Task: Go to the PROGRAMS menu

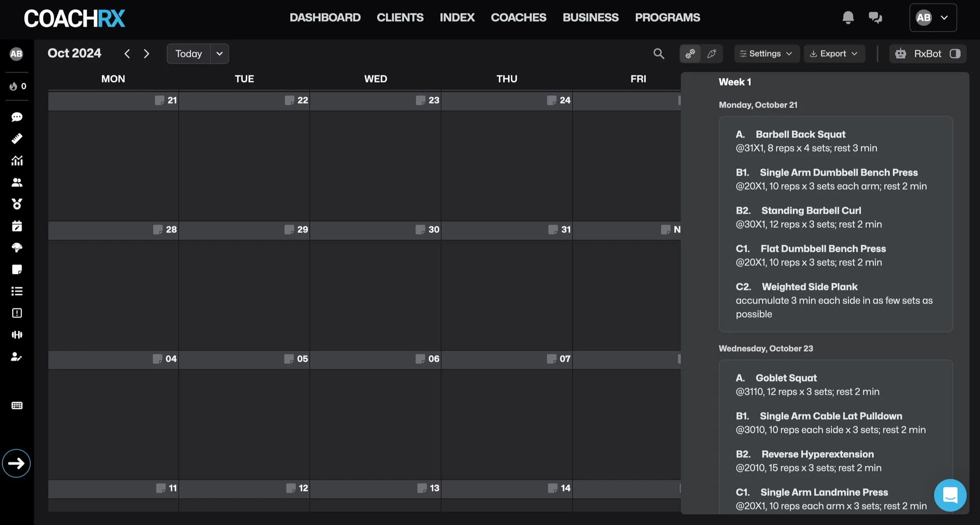Action: click(x=667, y=18)
